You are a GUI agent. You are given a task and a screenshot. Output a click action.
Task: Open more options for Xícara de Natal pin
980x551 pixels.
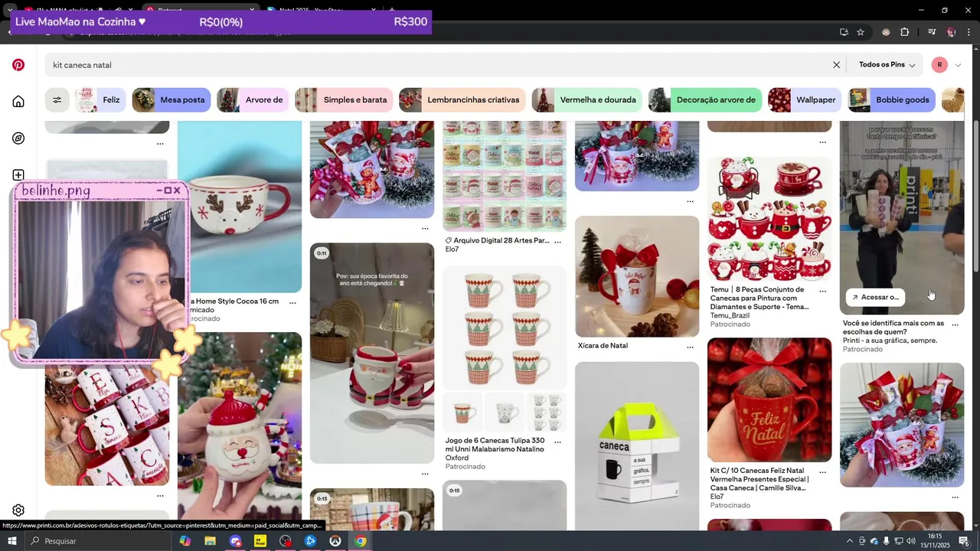690,347
